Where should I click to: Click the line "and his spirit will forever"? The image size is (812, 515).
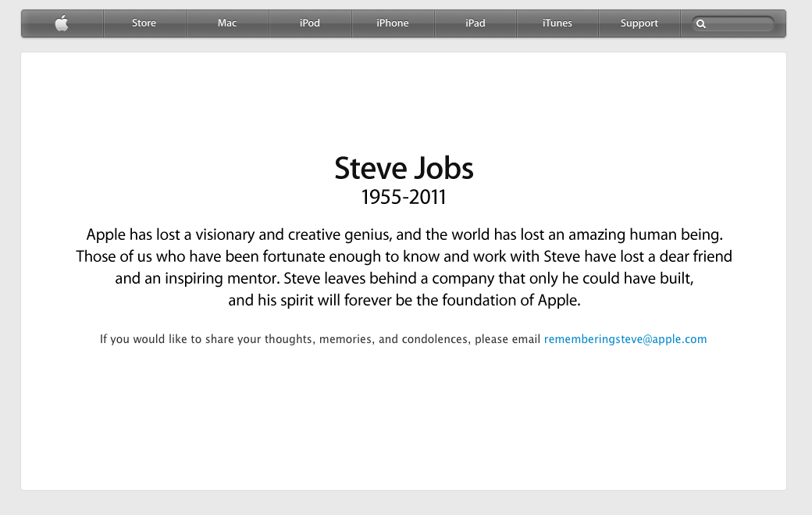coord(404,301)
